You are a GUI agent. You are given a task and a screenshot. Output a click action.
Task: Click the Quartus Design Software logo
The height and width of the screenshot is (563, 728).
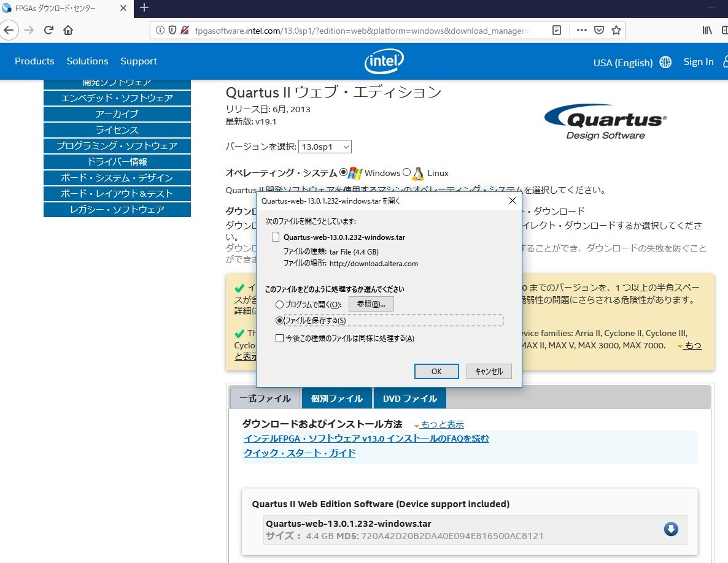(605, 122)
